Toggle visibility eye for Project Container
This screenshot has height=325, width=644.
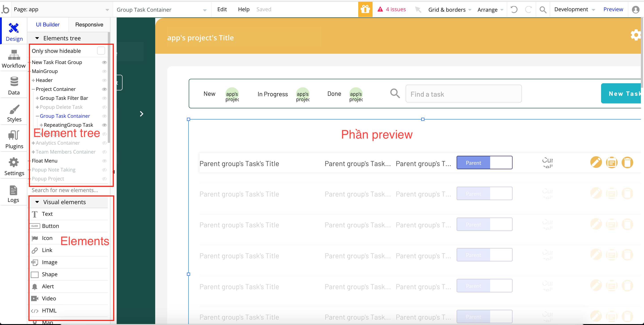(x=104, y=89)
